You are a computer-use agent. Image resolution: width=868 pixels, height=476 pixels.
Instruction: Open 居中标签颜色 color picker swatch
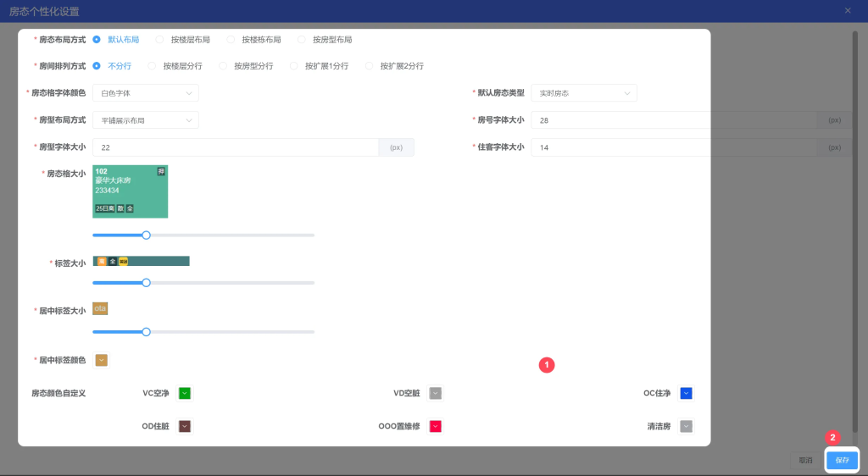point(102,361)
